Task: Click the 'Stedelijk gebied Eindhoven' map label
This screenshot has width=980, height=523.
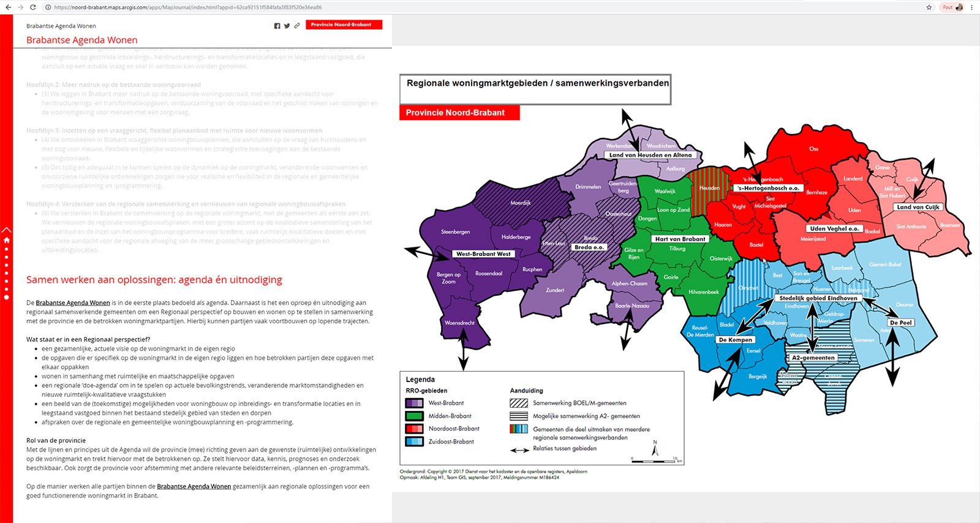Action: 818,298
